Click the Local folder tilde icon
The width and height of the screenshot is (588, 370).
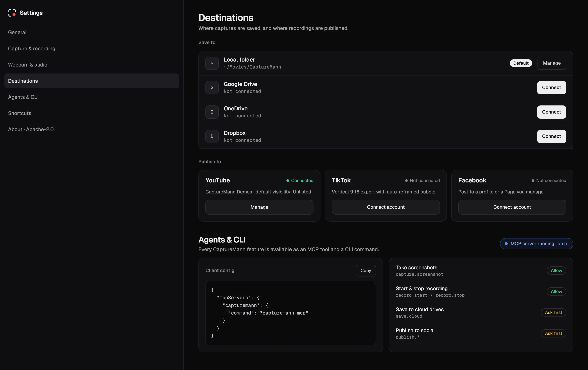pyautogui.click(x=212, y=63)
